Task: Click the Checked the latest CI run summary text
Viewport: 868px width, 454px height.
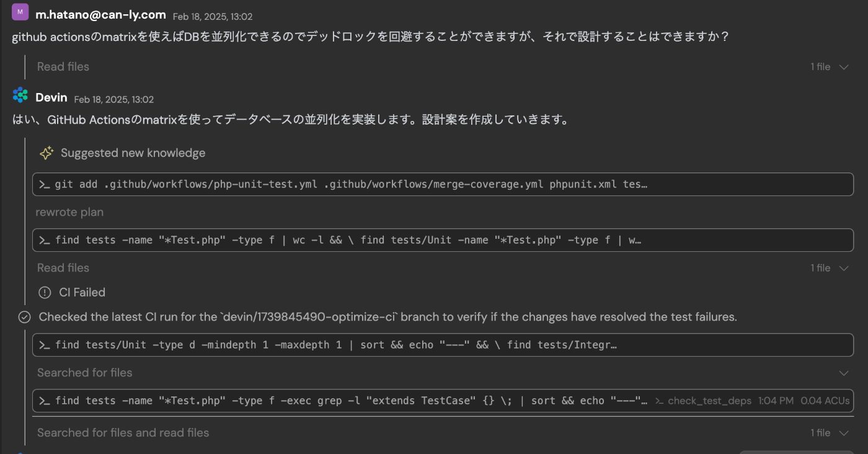Action: [x=387, y=317]
